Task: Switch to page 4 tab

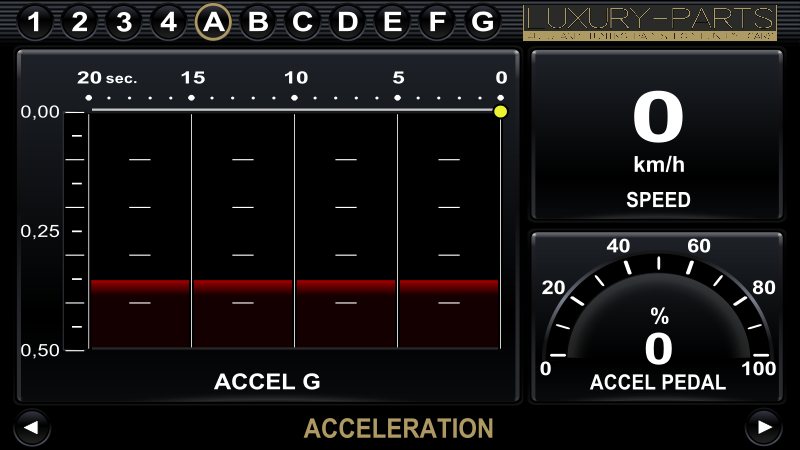Action: 169,22
